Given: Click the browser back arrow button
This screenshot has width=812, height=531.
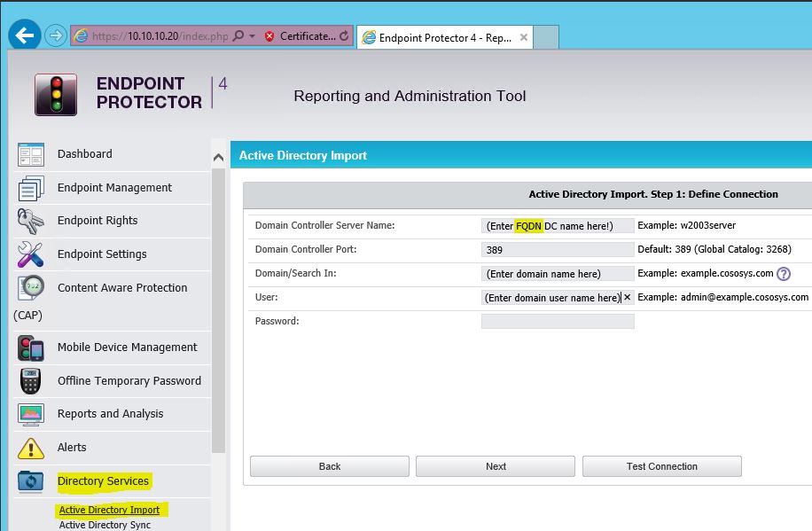Looking at the screenshot, I should click(x=25, y=35).
